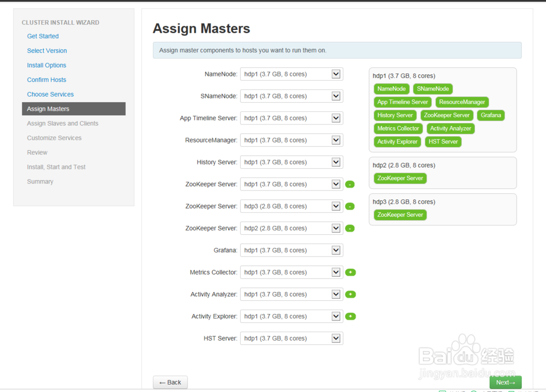Image resolution: width=546 pixels, height=392 pixels.
Task: Select the Review step
Action: click(37, 152)
